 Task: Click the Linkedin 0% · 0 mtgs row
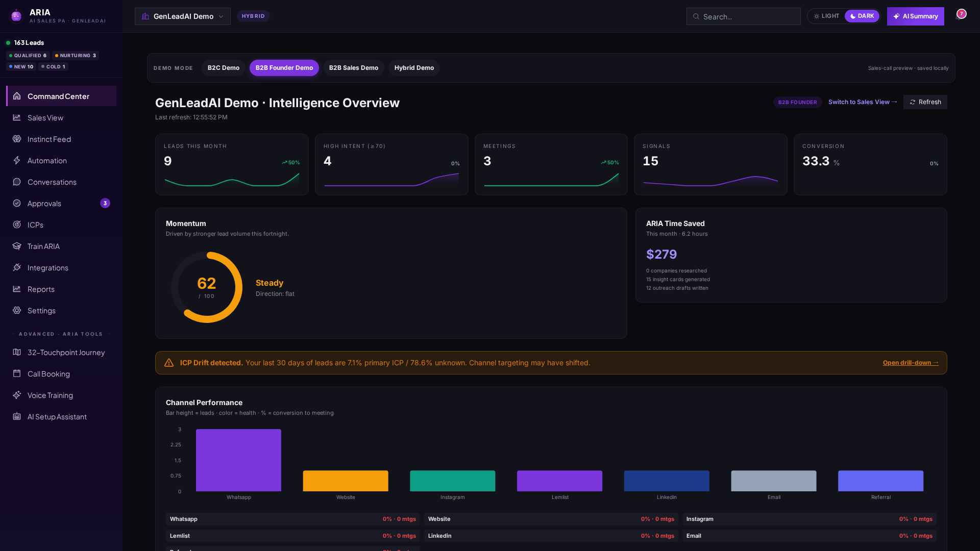[x=551, y=536]
